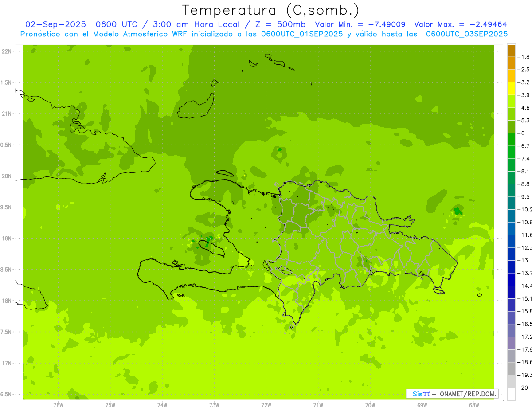Click the '-5.3' colorbar label
The width and height of the screenshot is (532, 411).
[524, 121]
